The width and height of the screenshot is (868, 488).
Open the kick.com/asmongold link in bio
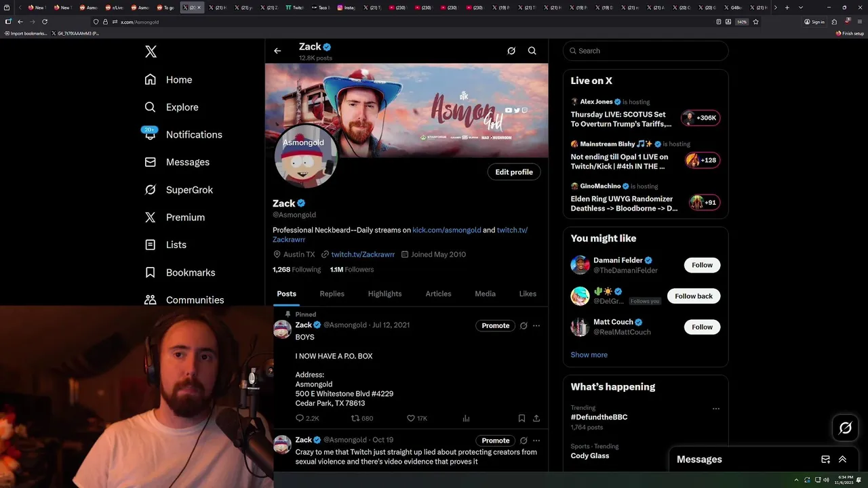[x=447, y=230]
